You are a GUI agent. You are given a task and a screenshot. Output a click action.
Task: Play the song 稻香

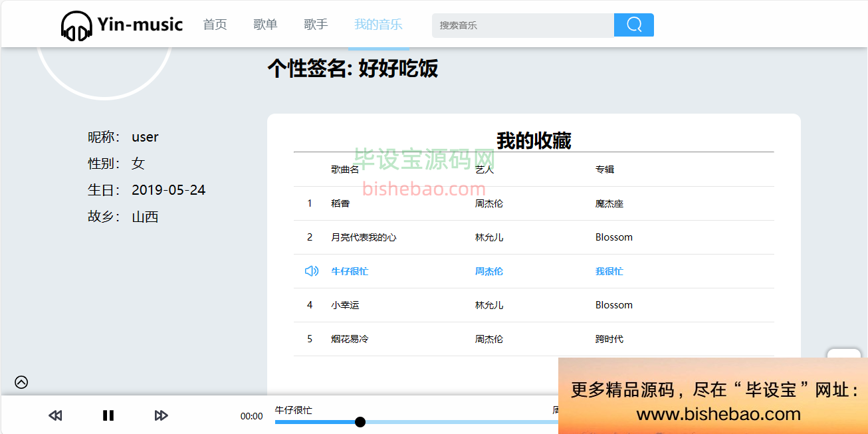pos(340,203)
